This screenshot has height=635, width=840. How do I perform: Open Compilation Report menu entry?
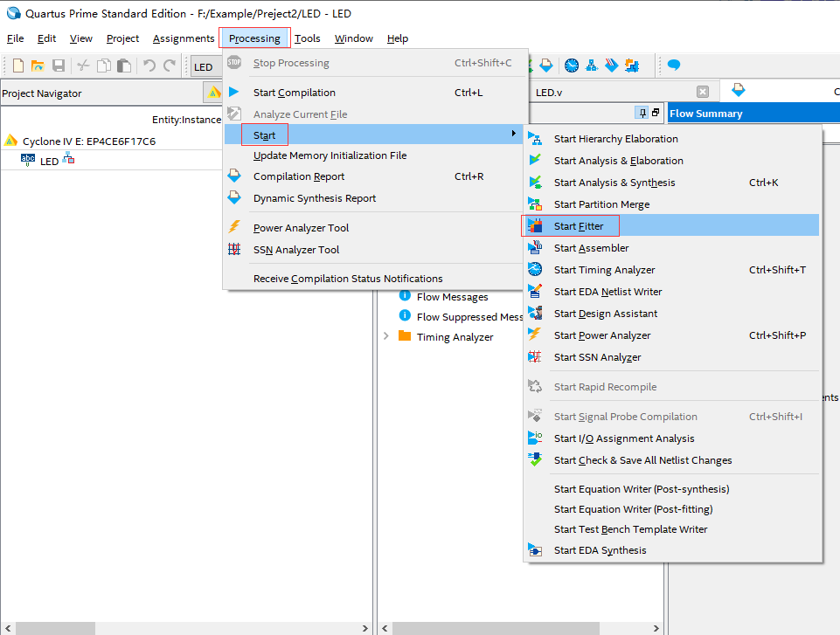pyautogui.click(x=374, y=176)
